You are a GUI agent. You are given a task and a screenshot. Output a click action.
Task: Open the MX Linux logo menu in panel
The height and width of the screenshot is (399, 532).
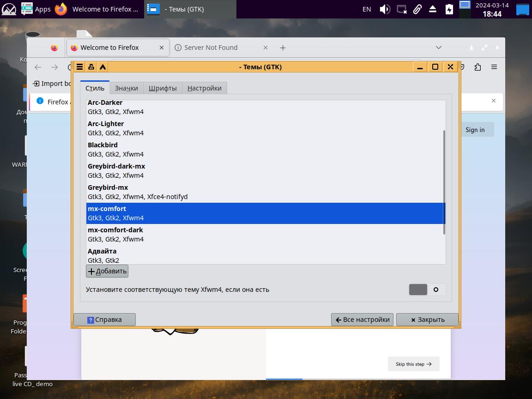pyautogui.click(x=9, y=9)
